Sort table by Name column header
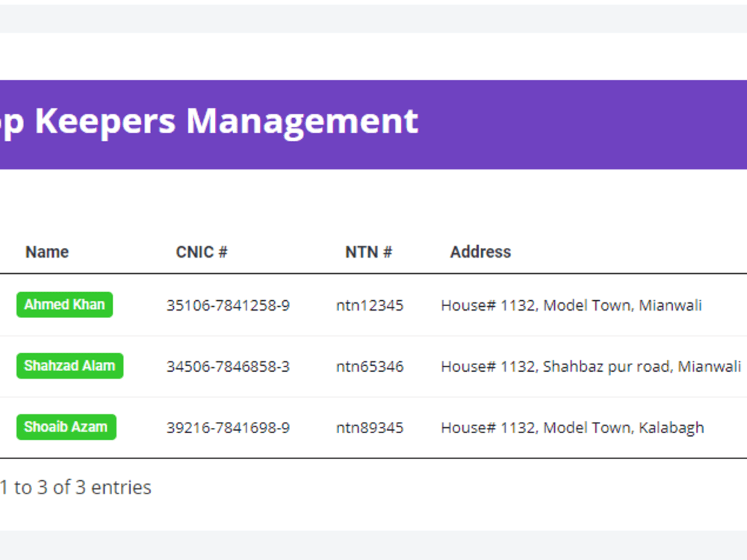The image size is (747, 560). [x=47, y=252]
